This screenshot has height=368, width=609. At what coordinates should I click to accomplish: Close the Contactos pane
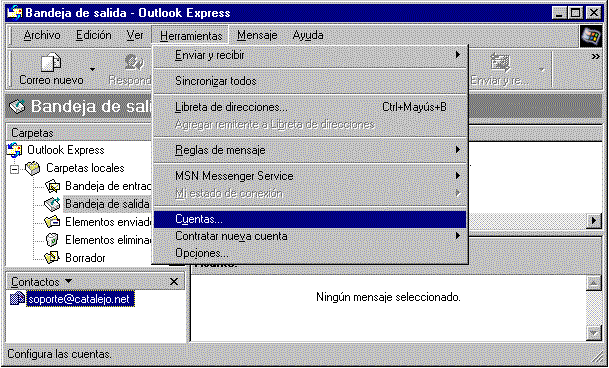[174, 282]
